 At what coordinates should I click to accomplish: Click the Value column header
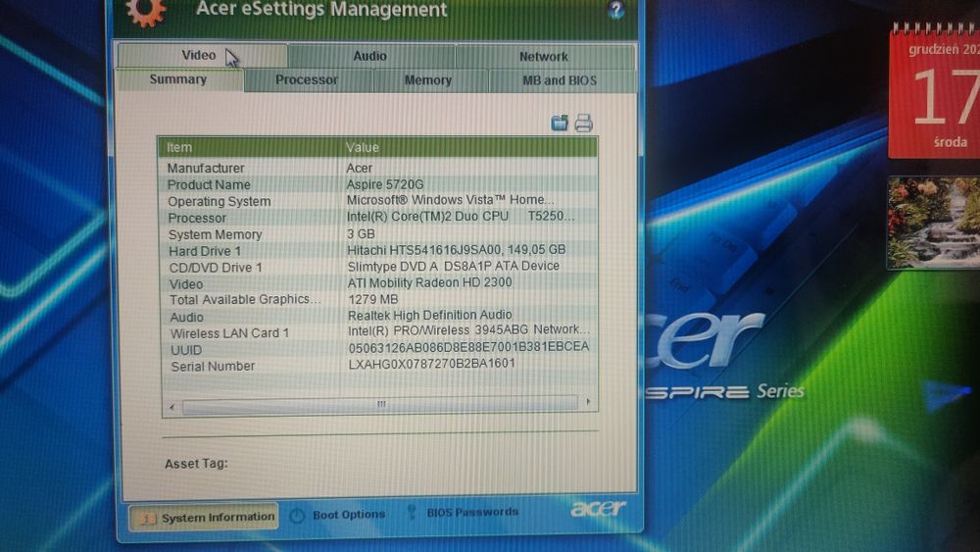[x=468, y=147]
